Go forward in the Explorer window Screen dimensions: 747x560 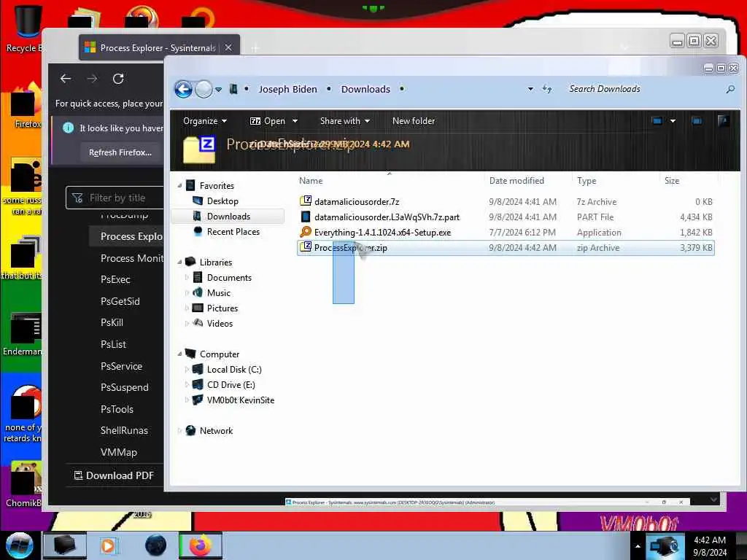[204, 89]
